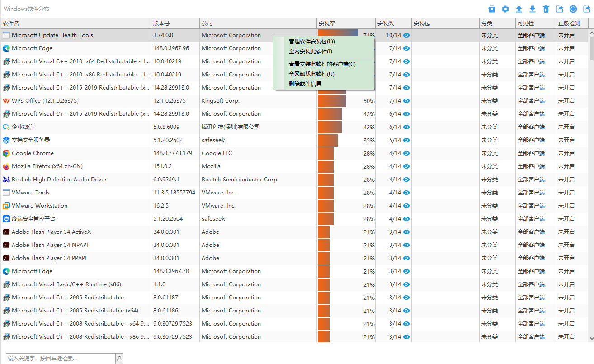Click the upload arrow icon
The image size is (594, 364).
(x=519, y=9)
